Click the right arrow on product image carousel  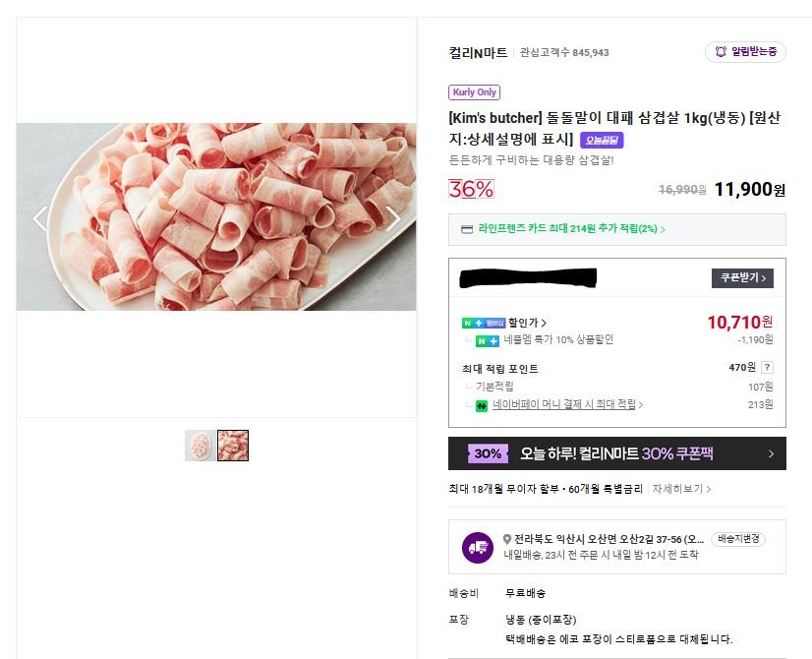(393, 217)
